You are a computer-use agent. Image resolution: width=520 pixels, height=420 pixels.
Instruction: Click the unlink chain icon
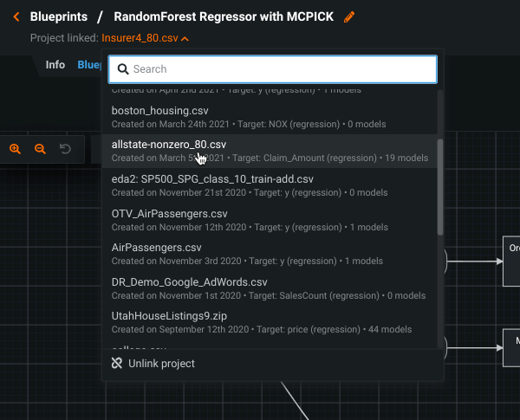coord(117,364)
